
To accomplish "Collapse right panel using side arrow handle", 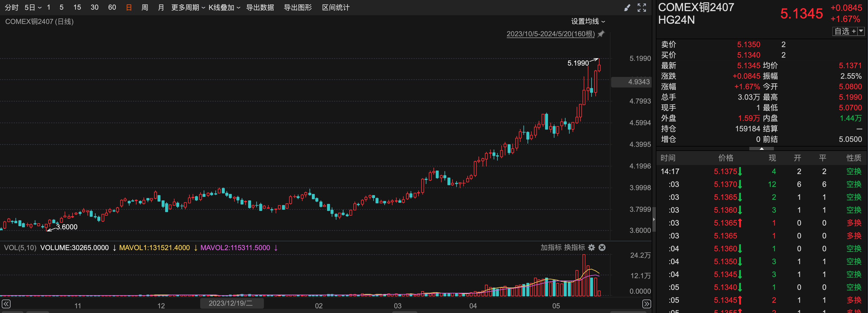I will tap(654, 219).
